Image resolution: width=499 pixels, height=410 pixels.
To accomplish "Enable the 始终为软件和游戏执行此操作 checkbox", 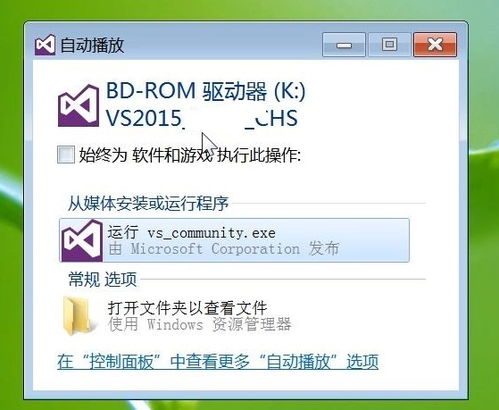I will pos(66,155).
